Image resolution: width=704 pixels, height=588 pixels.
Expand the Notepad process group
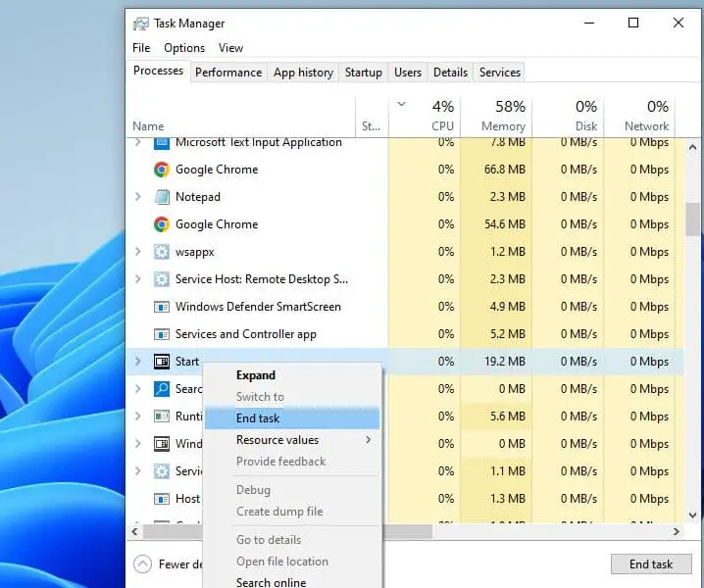(137, 197)
